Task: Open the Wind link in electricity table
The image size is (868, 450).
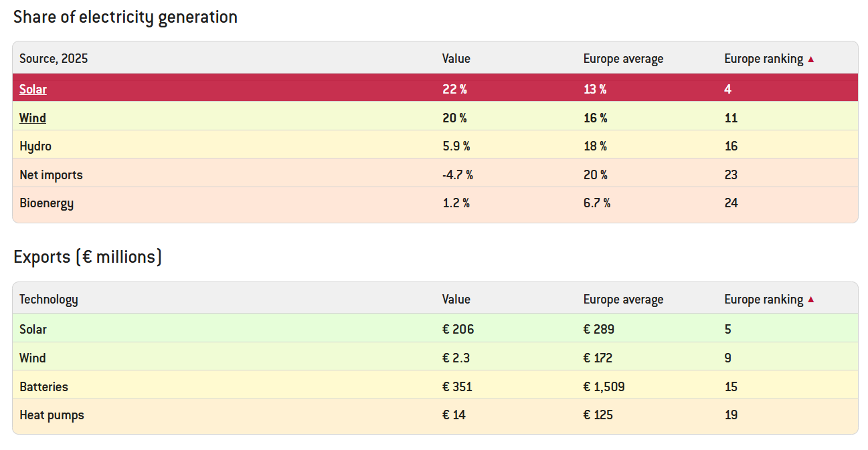Action: (32, 118)
